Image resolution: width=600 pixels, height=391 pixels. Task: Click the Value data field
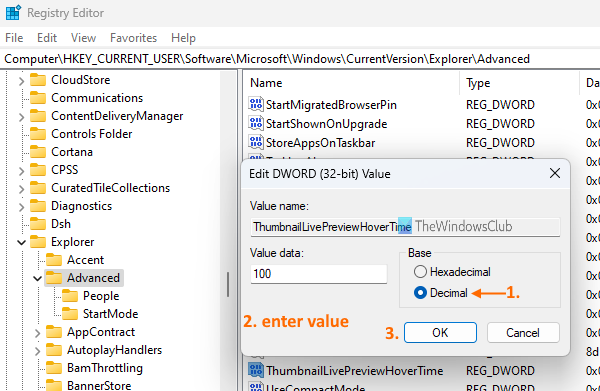pyautogui.click(x=319, y=274)
